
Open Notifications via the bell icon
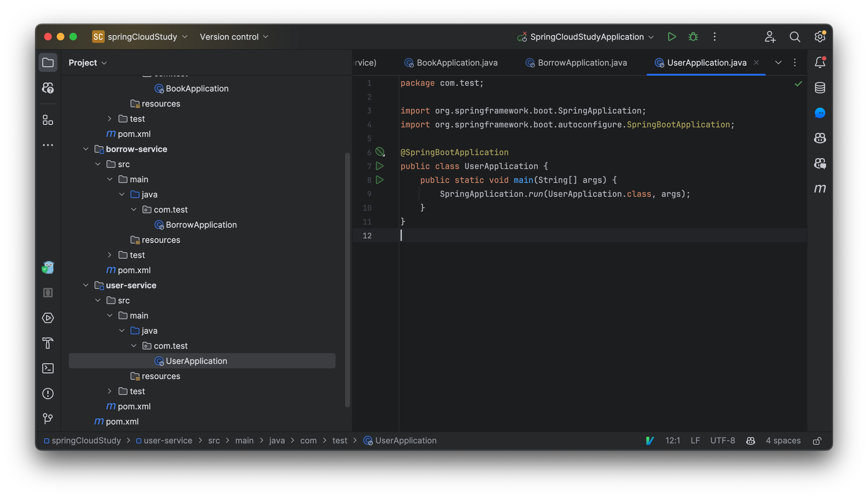coord(820,62)
